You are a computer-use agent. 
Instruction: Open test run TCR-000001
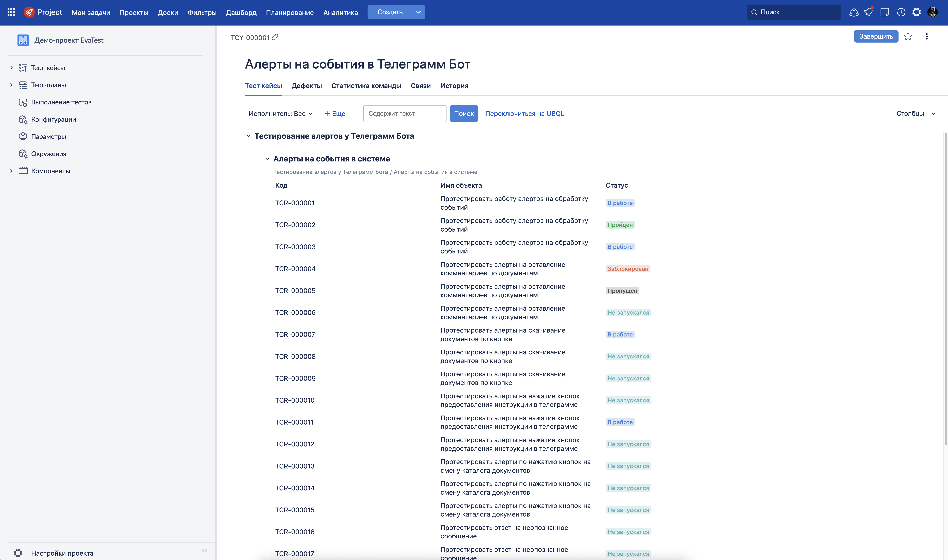point(295,203)
